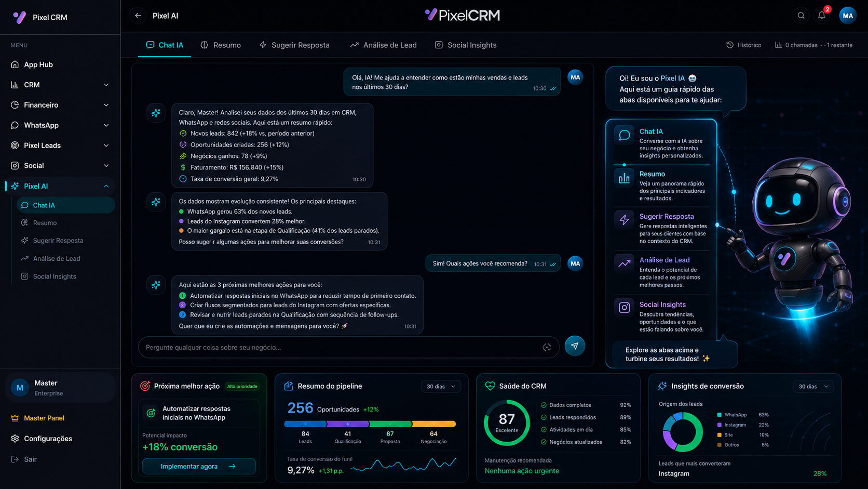Click the Leads segment of pipeline bar
Viewport: 868px width, 489px height.
[x=305, y=424]
